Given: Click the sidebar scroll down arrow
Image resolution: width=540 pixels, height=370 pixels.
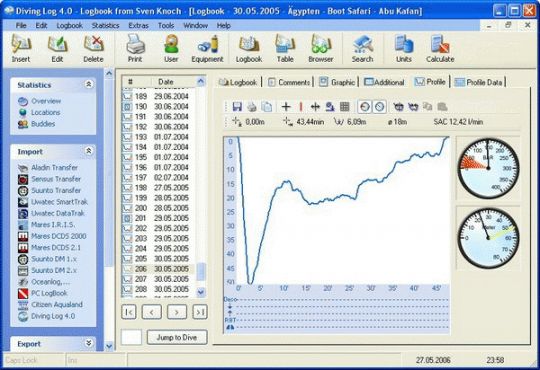Looking at the screenshot, I should 109,346.
